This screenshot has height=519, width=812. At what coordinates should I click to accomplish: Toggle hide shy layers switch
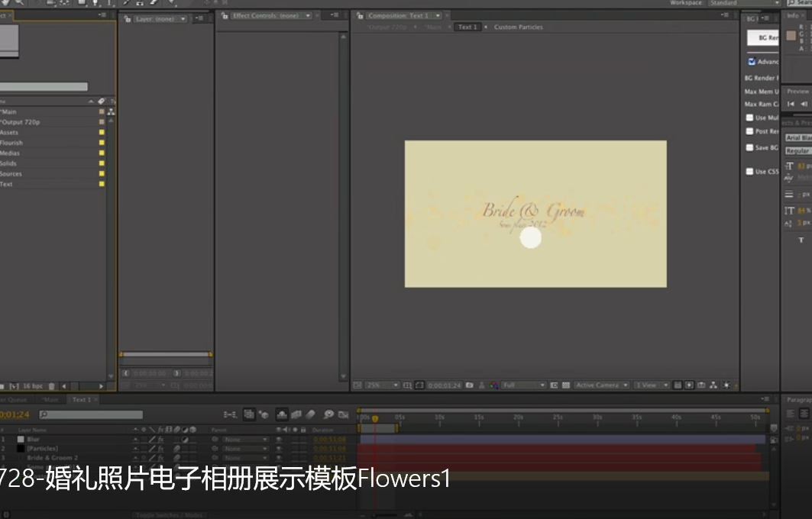(282, 414)
